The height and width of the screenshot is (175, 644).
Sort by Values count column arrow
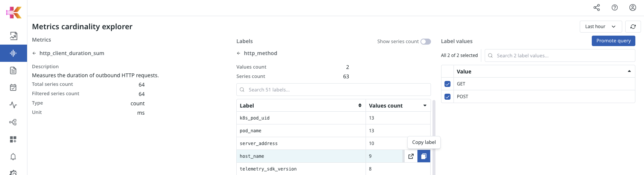tap(425, 106)
